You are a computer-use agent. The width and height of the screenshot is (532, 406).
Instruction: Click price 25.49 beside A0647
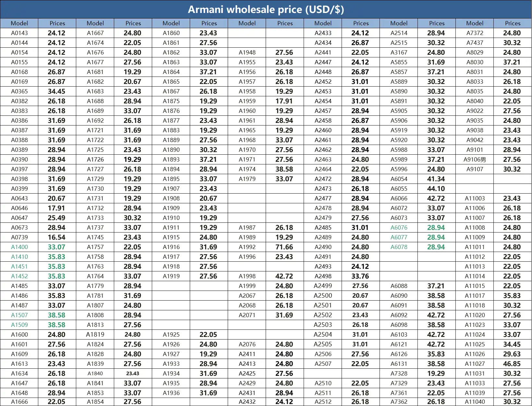[x=57, y=218]
